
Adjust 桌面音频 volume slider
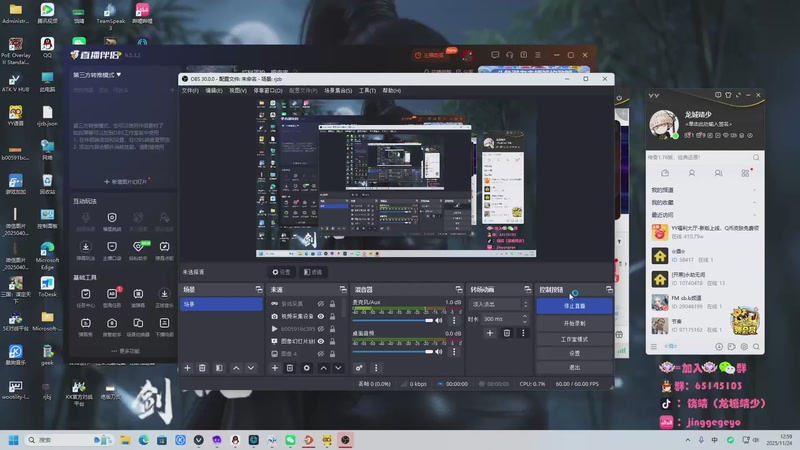click(393, 352)
